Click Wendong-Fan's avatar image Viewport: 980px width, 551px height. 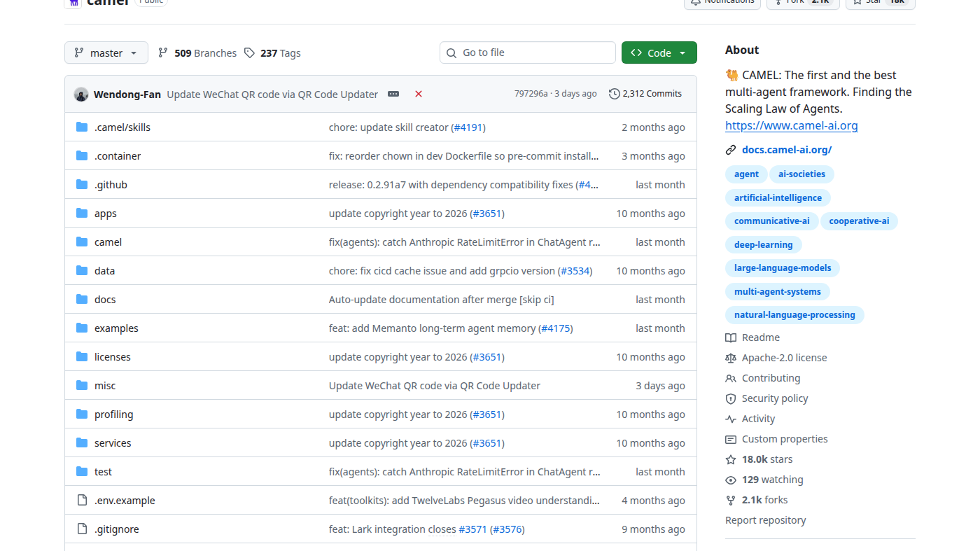(81, 95)
